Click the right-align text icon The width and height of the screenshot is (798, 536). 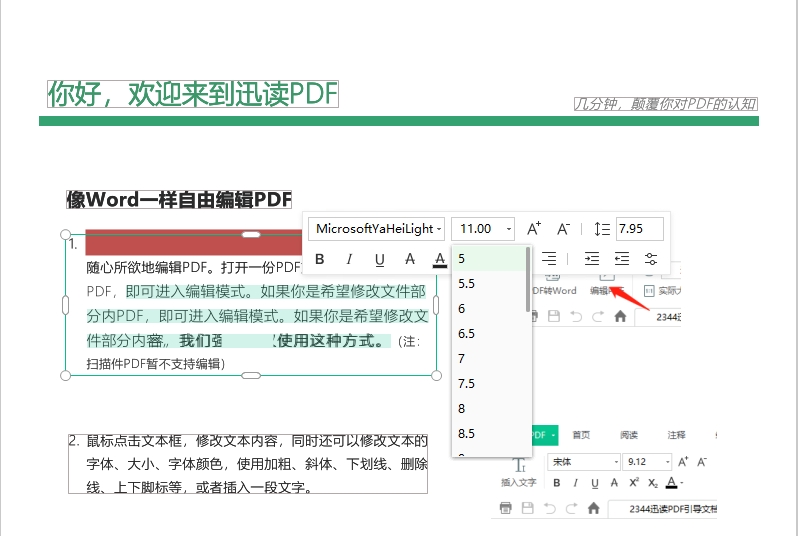click(x=549, y=259)
